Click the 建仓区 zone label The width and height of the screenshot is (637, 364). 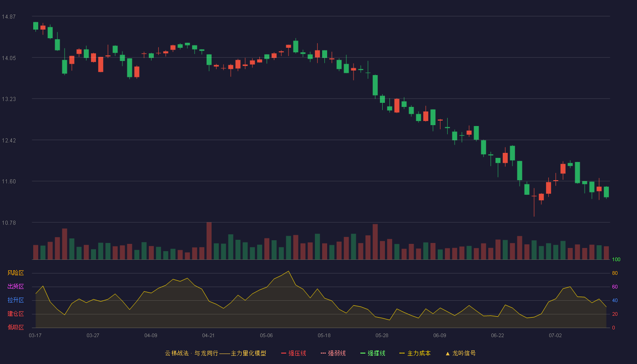[15, 314]
